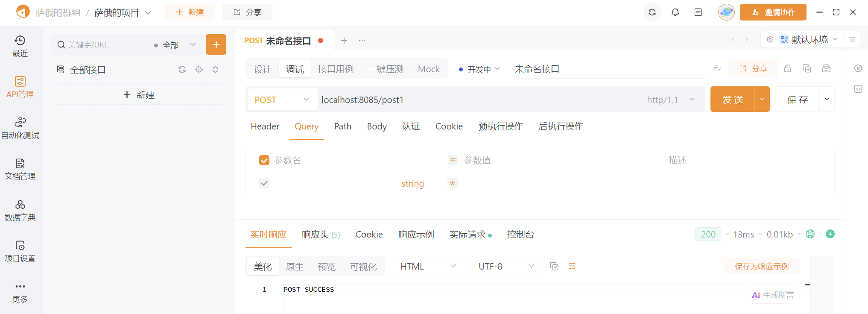Click the lock icon beside share button
868x314 pixels.
(x=788, y=69)
